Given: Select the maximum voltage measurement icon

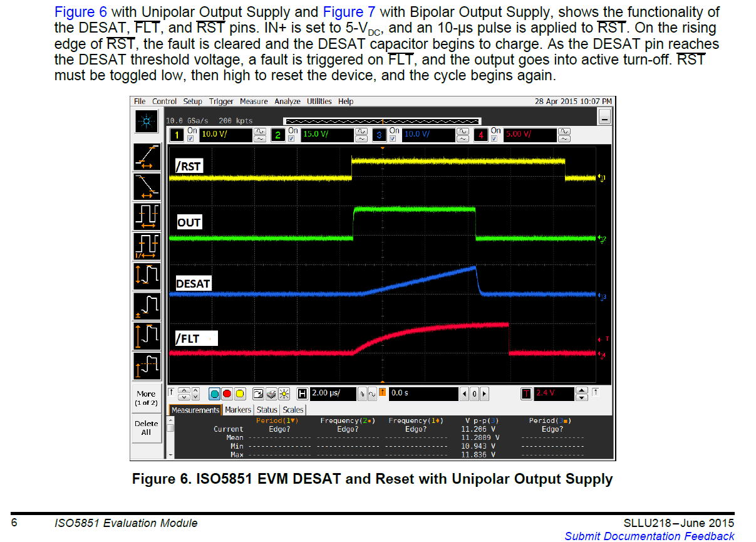Looking at the screenshot, I should tap(147, 336).
